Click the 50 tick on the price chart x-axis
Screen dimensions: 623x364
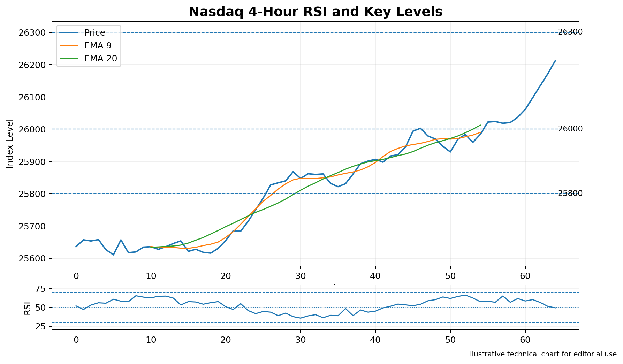(x=450, y=276)
